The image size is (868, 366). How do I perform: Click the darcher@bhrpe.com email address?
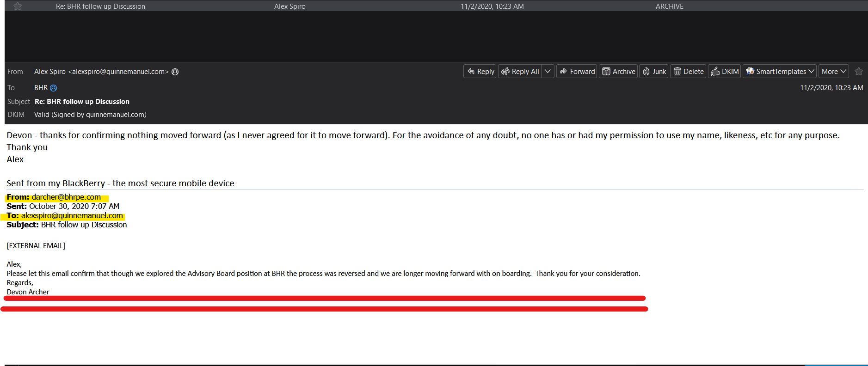click(x=66, y=197)
